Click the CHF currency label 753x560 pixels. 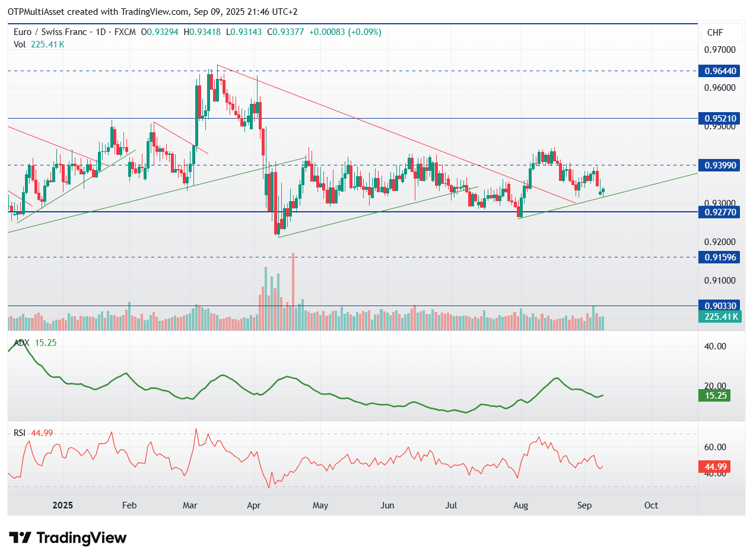(x=720, y=33)
